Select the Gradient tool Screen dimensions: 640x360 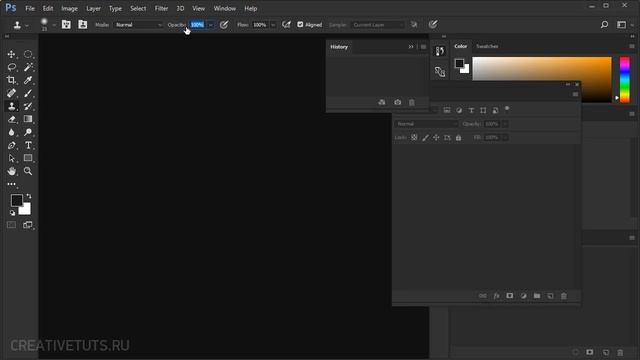click(28, 119)
